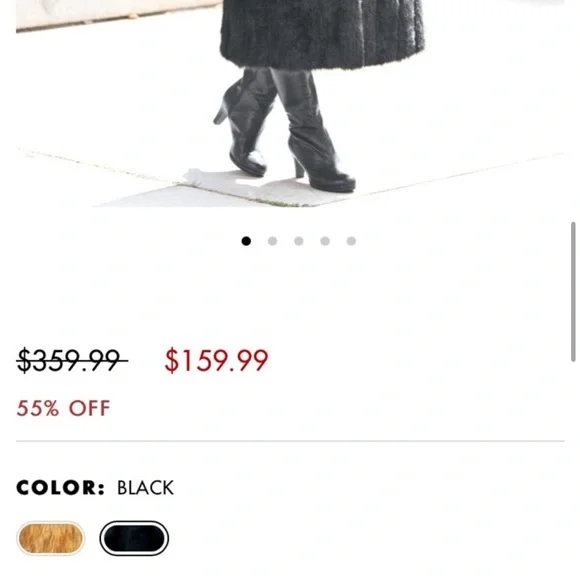Show the fourth product photo via dot
Image resolution: width=580 pixels, height=580 pixels.
325,241
